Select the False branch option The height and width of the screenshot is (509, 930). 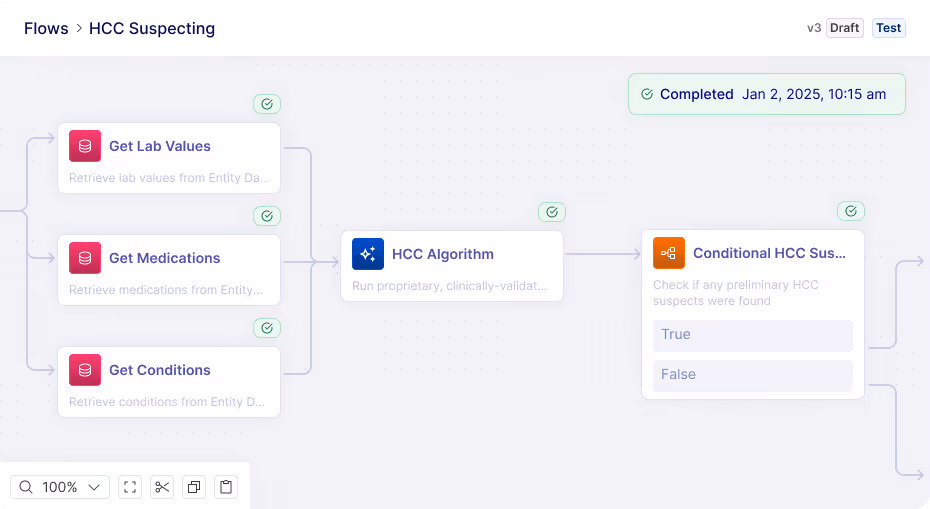click(x=753, y=375)
